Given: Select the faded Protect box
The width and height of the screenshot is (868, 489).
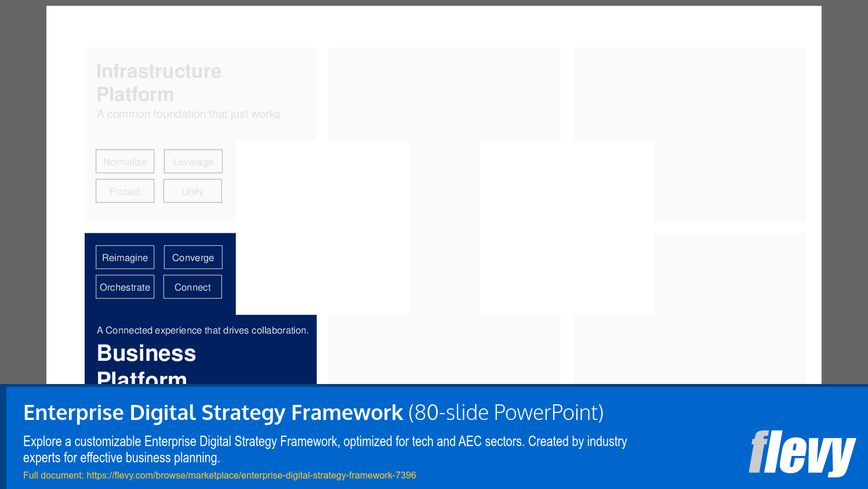Looking at the screenshot, I should pyautogui.click(x=125, y=191).
